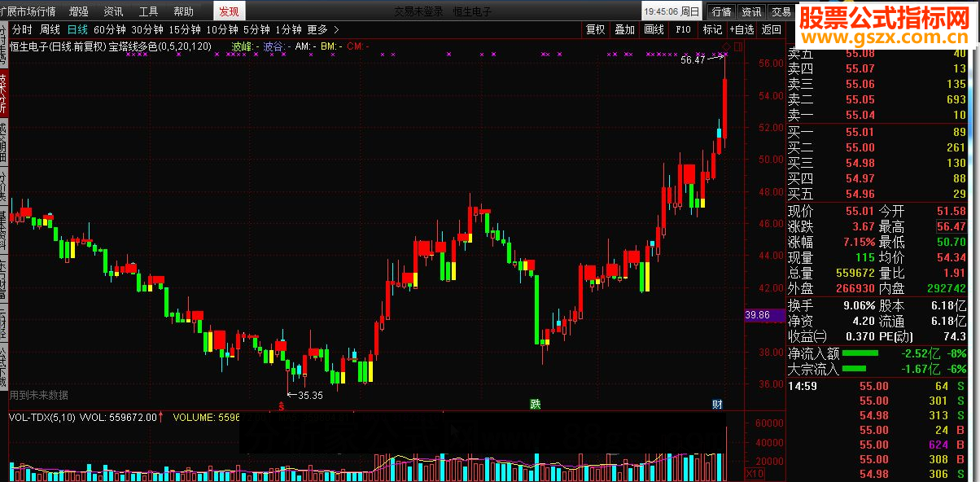Click the 56.47 high price label
This screenshot has height=482, width=980.
tap(693, 60)
